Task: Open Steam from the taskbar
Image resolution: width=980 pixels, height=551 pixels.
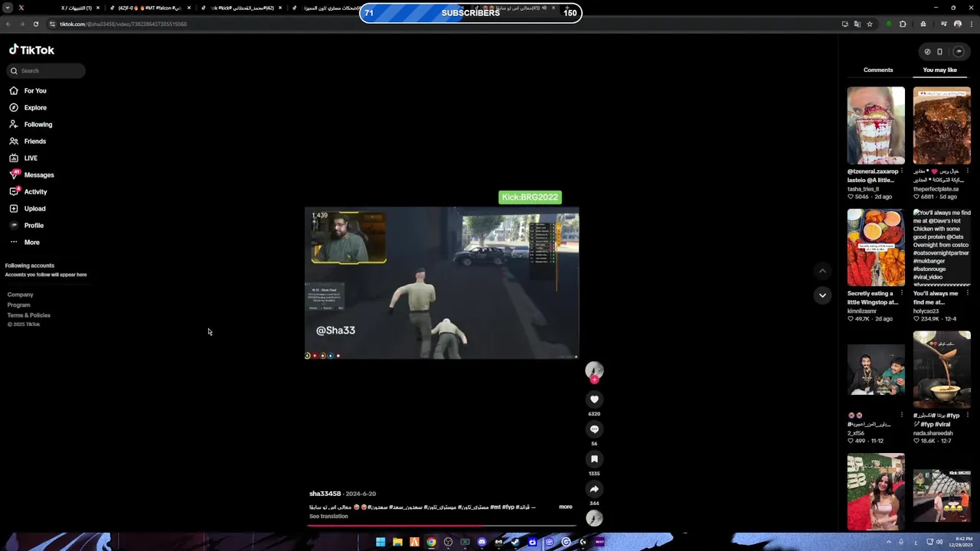Action: (515, 542)
